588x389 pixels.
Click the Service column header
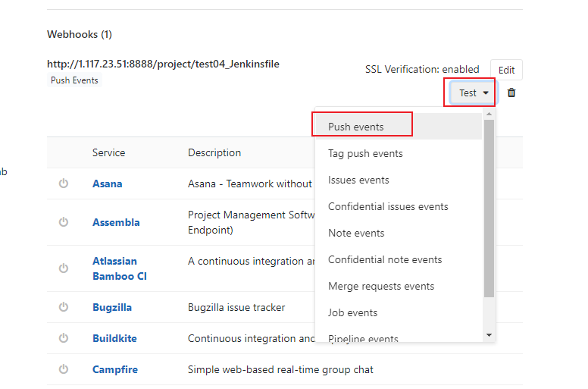(x=109, y=152)
